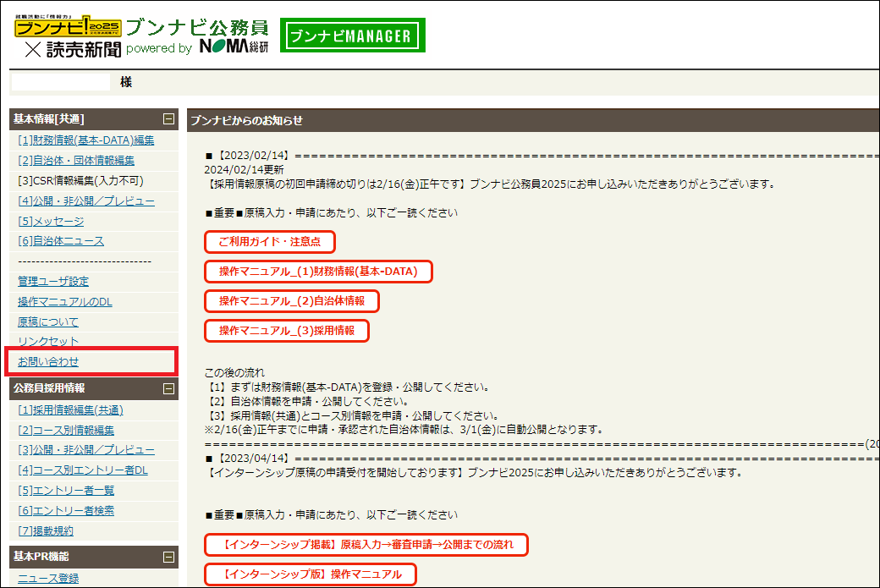Collapse the 公務員採用情報 section
The height and width of the screenshot is (588, 880).
tap(169, 389)
